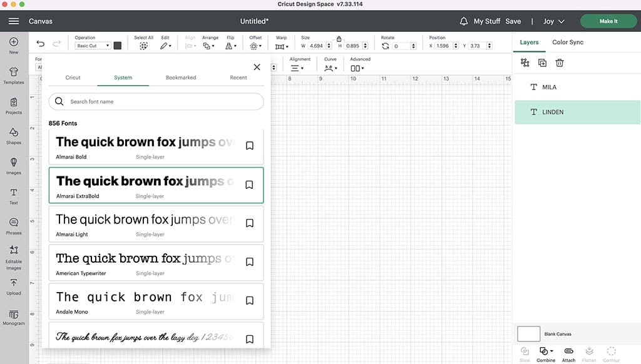Screen dimensions: 641x364
Task: Bookmark the script font in the last row
Action: 249,339
